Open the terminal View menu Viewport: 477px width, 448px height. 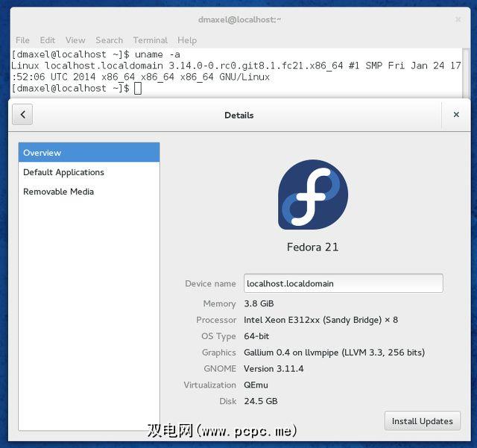(75, 40)
